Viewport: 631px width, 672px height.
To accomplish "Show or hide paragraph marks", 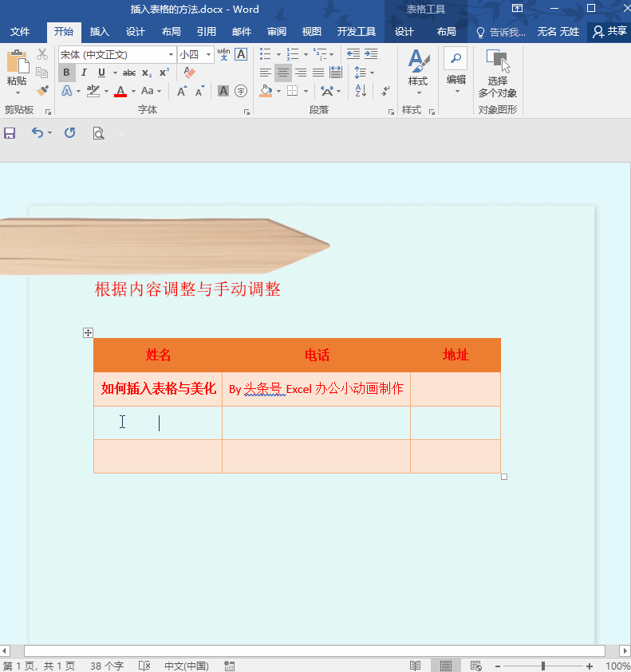I will pyautogui.click(x=385, y=90).
